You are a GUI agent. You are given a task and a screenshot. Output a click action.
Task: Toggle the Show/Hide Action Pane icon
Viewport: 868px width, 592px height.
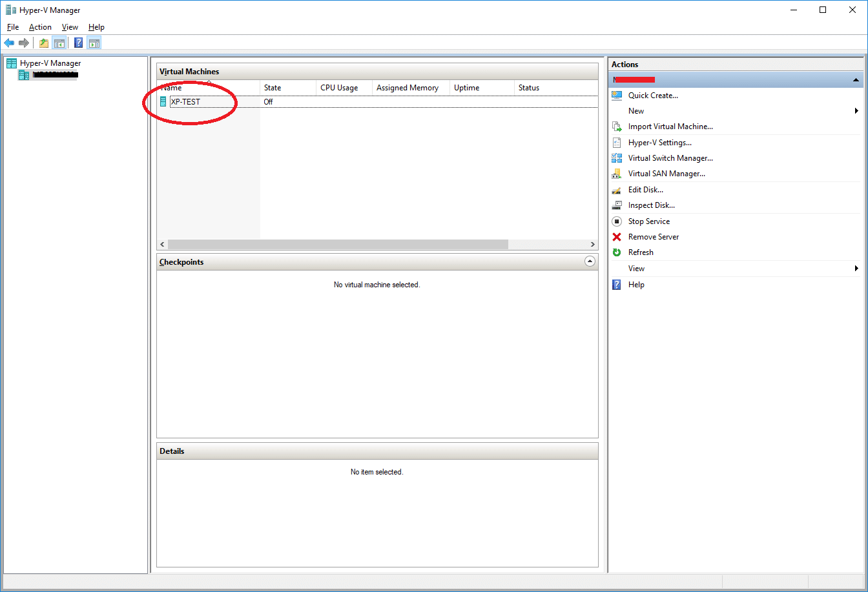(x=94, y=43)
